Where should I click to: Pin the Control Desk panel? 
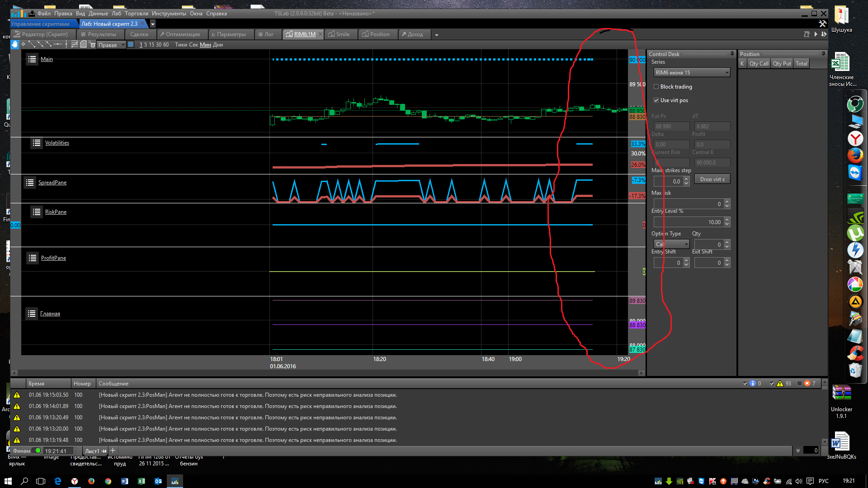(732, 54)
